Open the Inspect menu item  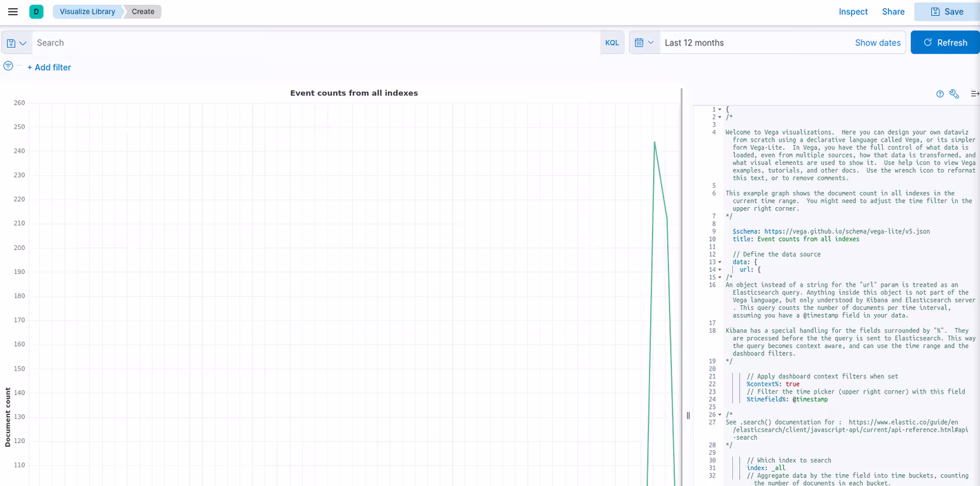pos(853,12)
